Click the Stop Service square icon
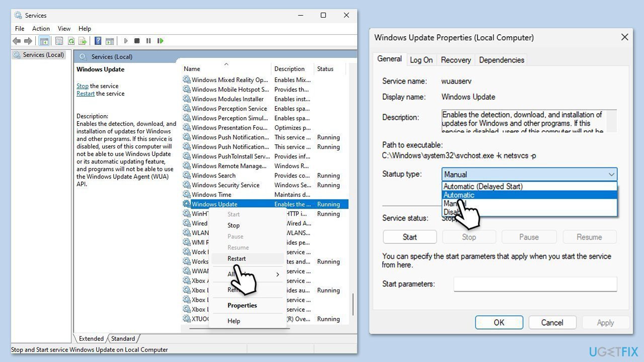The width and height of the screenshot is (644, 362). tap(137, 41)
